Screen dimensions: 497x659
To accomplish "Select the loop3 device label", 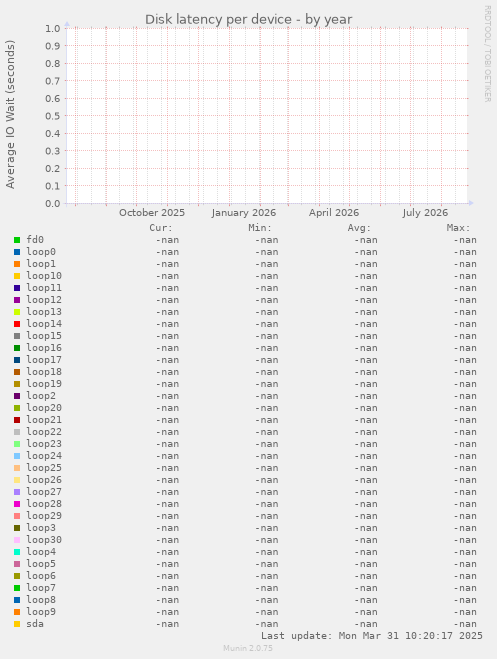I will (41, 528).
